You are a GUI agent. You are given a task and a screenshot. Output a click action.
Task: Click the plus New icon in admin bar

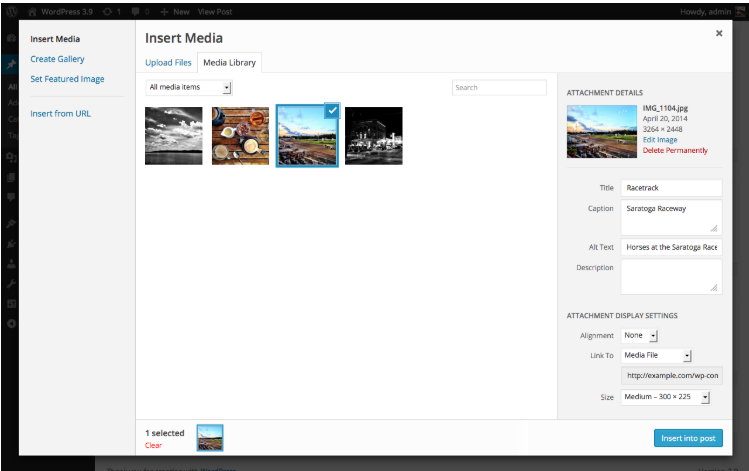click(164, 11)
